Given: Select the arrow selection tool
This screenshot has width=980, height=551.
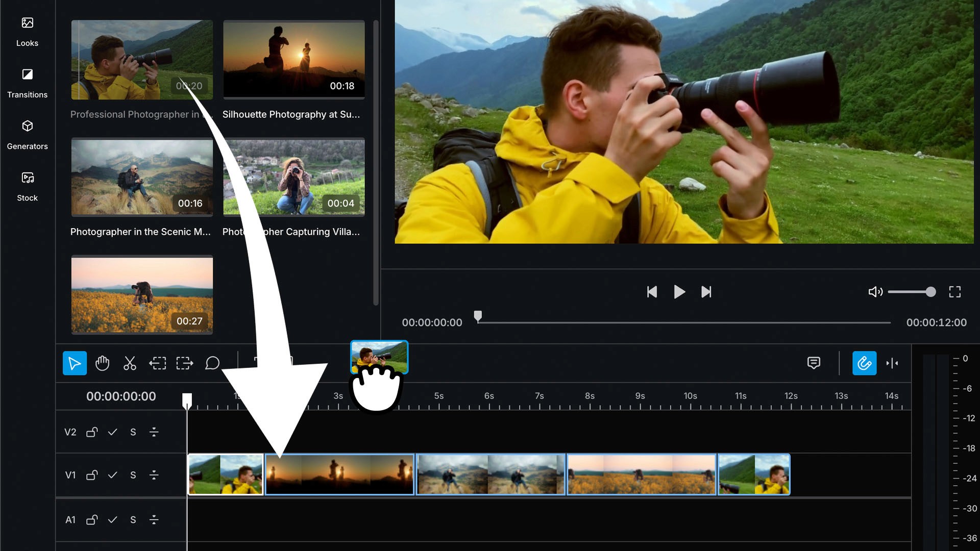Looking at the screenshot, I should [75, 363].
